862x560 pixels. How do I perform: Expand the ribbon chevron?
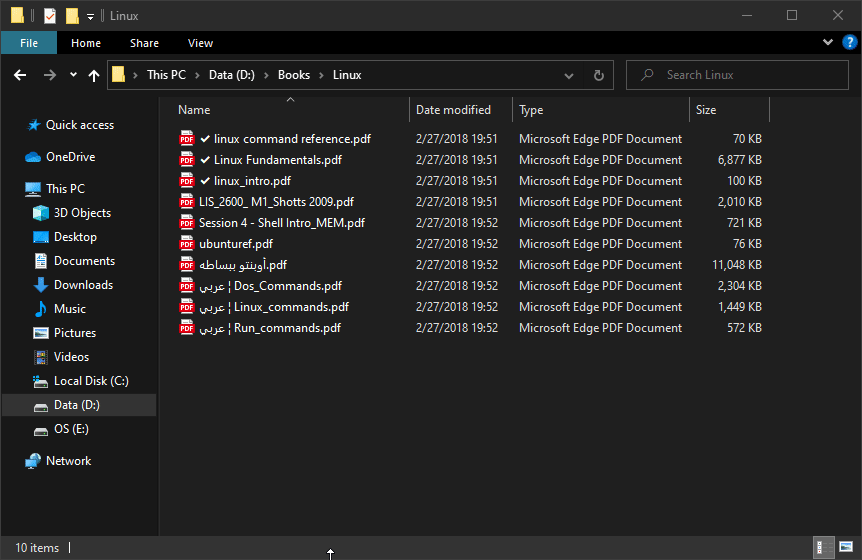pos(828,42)
